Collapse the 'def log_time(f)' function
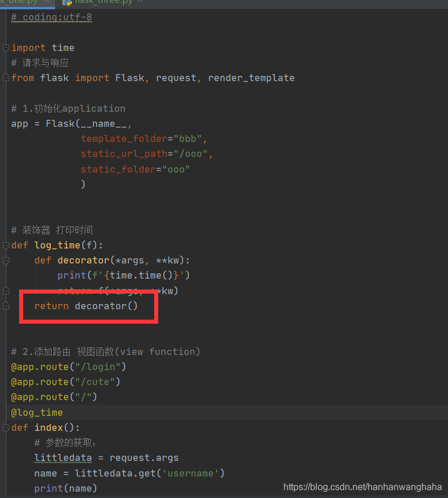This screenshot has width=448, height=498. click(6, 246)
